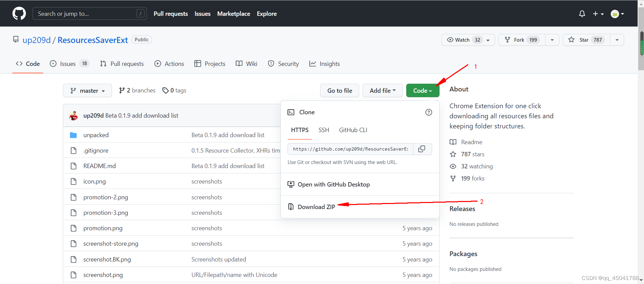Image resolution: width=644 pixels, height=284 pixels.
Task: Star the repository
Action: tap(586, 40)
